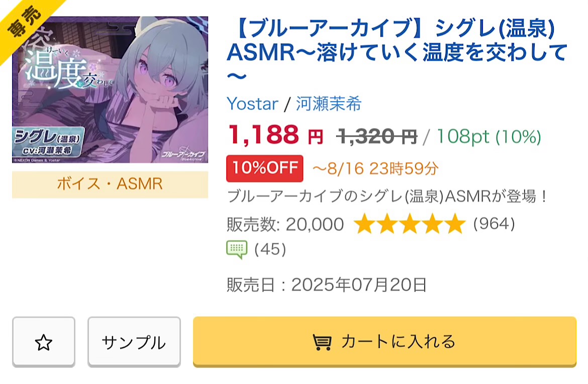Image resolution: width=588 pixels, height=384 pixels.
Task: Select the ボイス・ASMR category label
Action: pyautogui.click(x=110, y=184)
